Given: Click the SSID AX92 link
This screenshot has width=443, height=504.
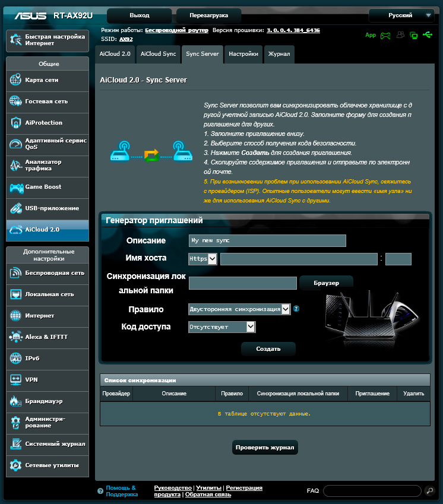Looking at the screenshot, I should (x=126, y=39).
